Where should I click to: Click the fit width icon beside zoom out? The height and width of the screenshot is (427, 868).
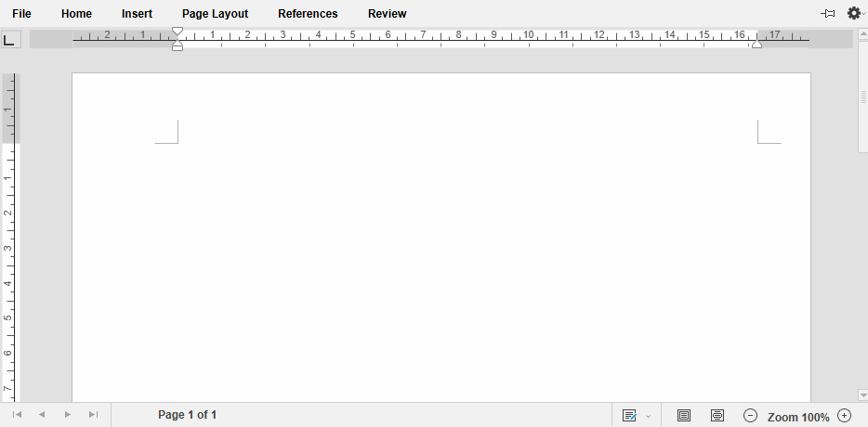(717, 415)
